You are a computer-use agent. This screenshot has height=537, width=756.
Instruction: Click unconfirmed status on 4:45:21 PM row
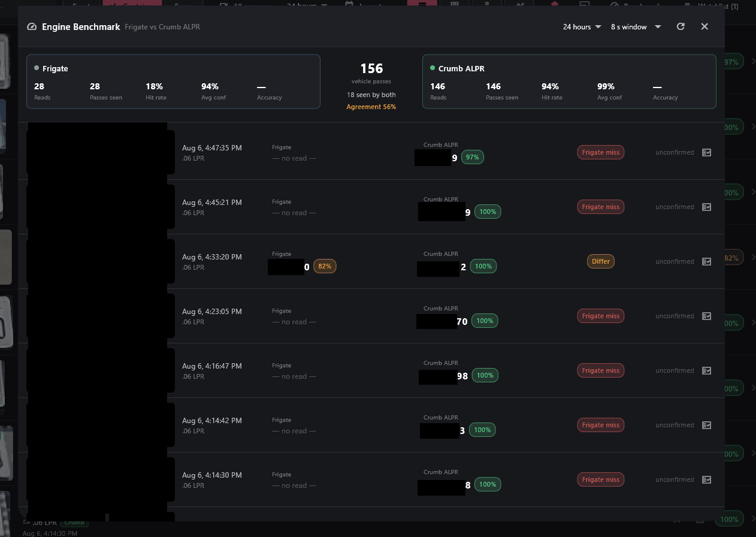675,207
